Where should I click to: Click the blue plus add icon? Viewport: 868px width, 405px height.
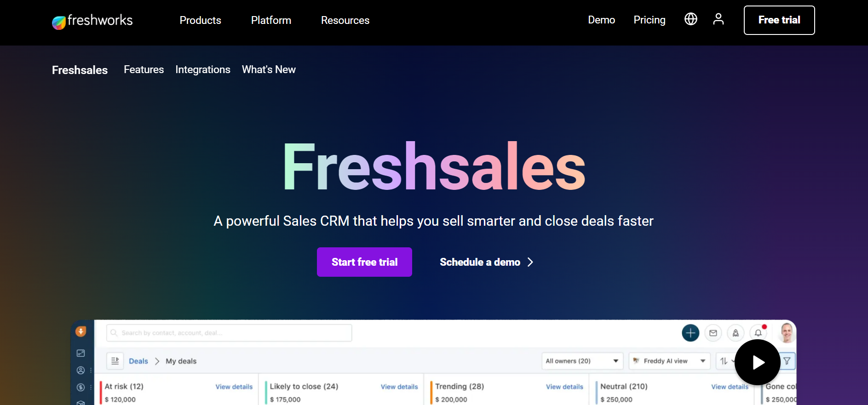[690, 333]
